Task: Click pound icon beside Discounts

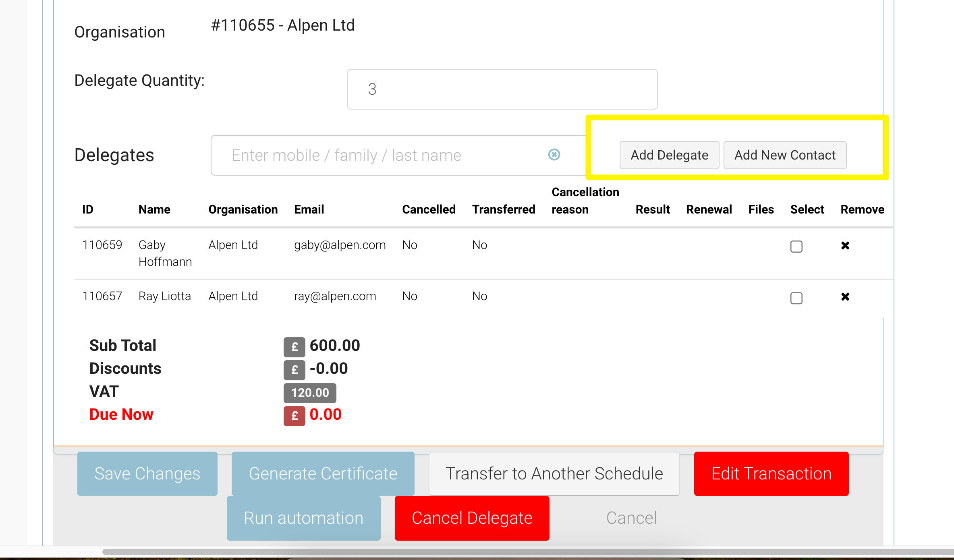Action: click(x=294, y=369)
